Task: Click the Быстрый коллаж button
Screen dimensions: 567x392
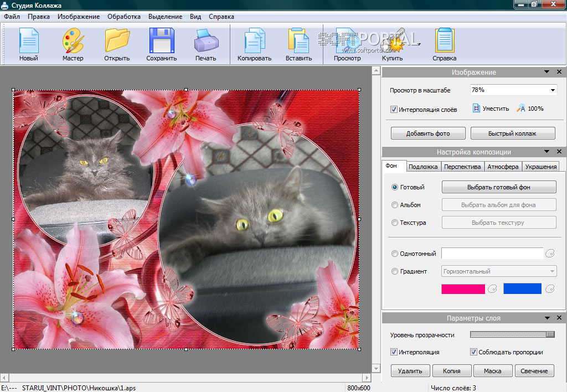Action: coord(512,133)
